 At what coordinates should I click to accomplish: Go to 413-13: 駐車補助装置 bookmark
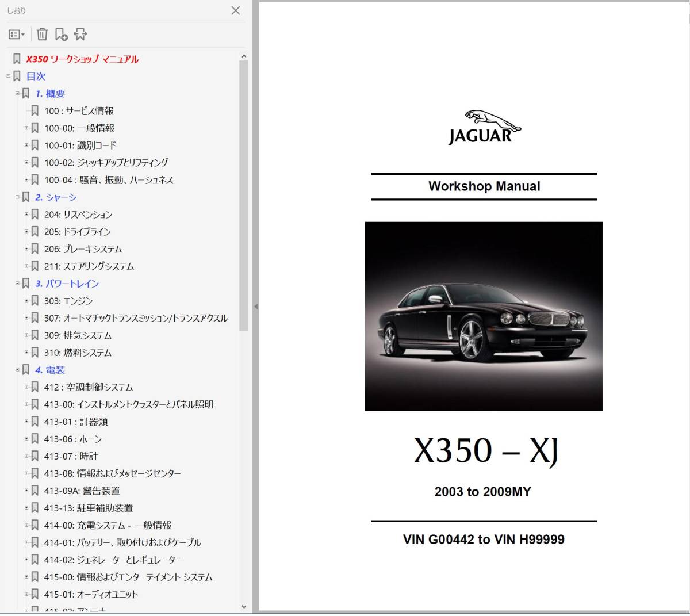(89, 508)
